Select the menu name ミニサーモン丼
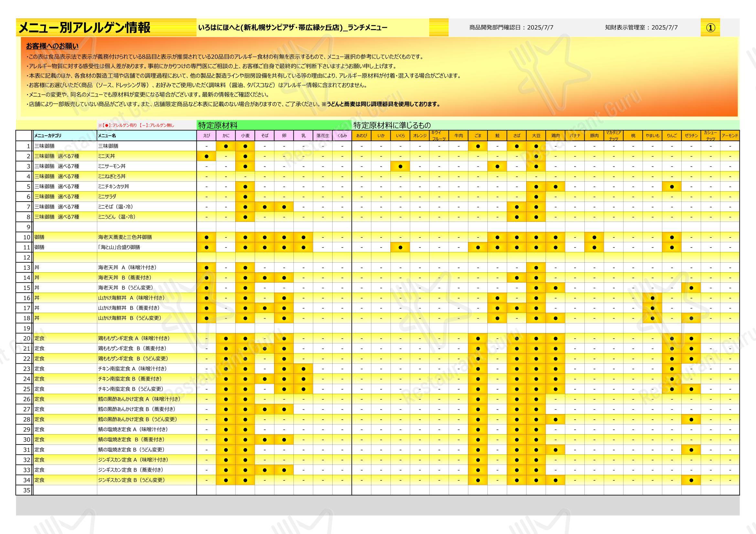The height and width of the screenshot is (534, 756). pos(112,166)
